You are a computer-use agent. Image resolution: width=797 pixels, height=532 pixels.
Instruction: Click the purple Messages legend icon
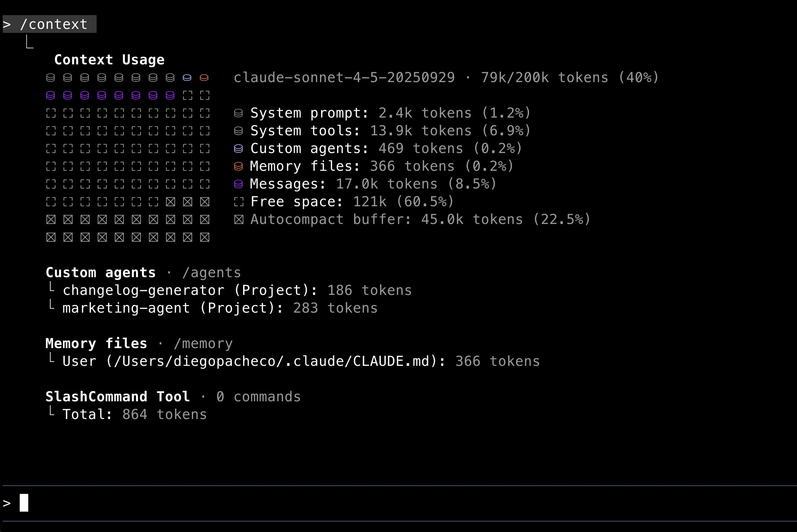point(238,184)
